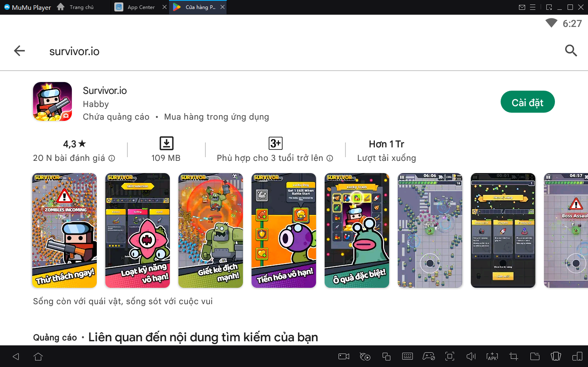Show rating info next to 20 N bài đánh giá

[112, 158]
